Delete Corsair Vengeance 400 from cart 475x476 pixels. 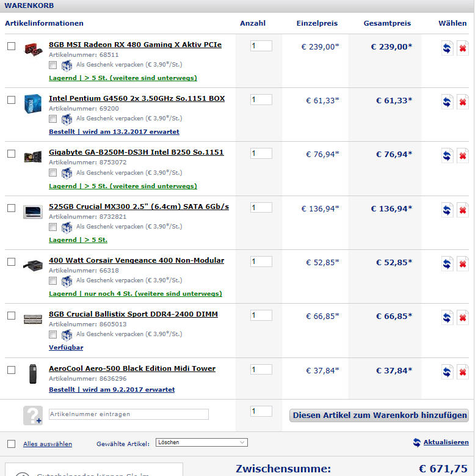(463, 264)
